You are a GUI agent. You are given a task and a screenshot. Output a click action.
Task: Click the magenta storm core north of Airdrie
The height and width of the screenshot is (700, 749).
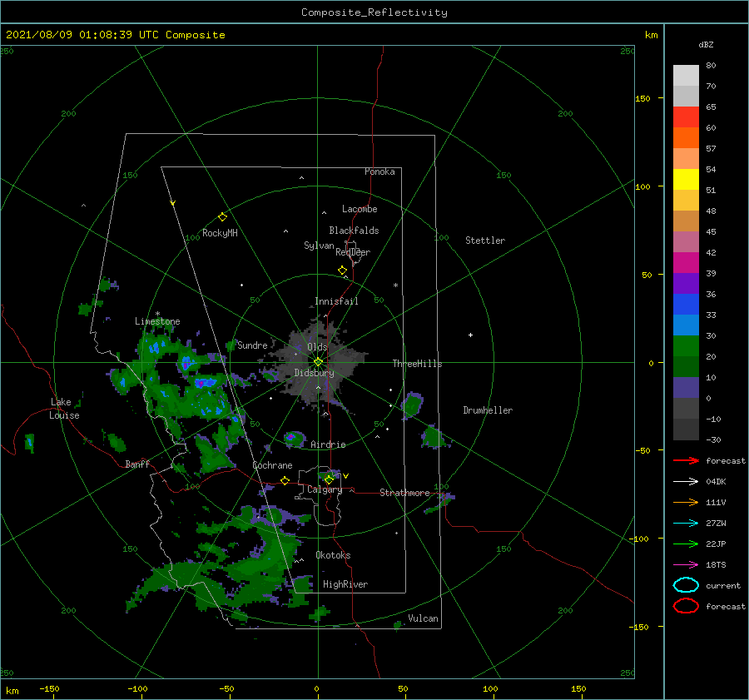click(x=290, y=437)
